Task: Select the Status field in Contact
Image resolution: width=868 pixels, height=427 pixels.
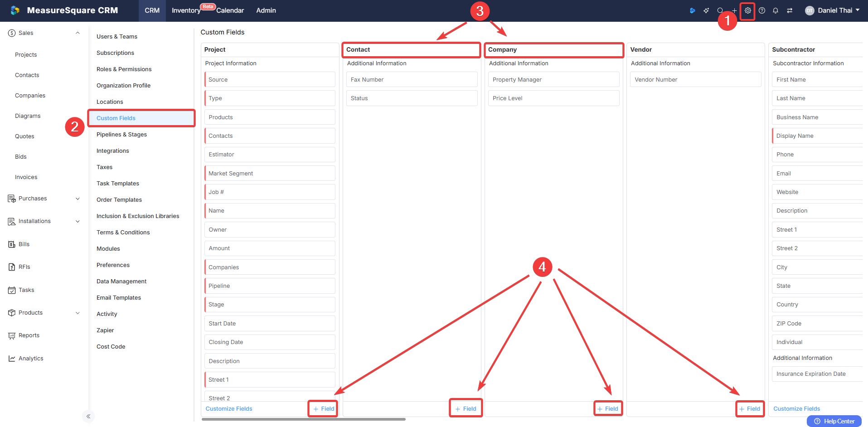Action: [412, 98]
